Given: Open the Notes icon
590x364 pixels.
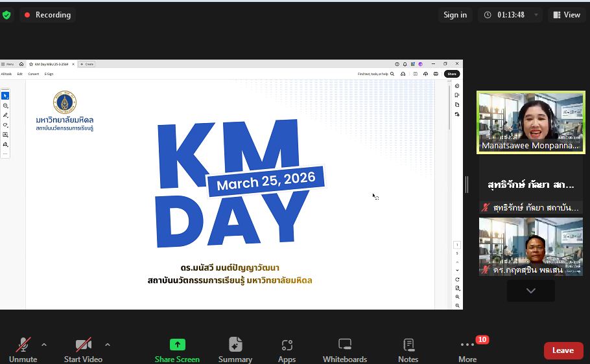Looking at the screenshot, I should coord(408,345).
